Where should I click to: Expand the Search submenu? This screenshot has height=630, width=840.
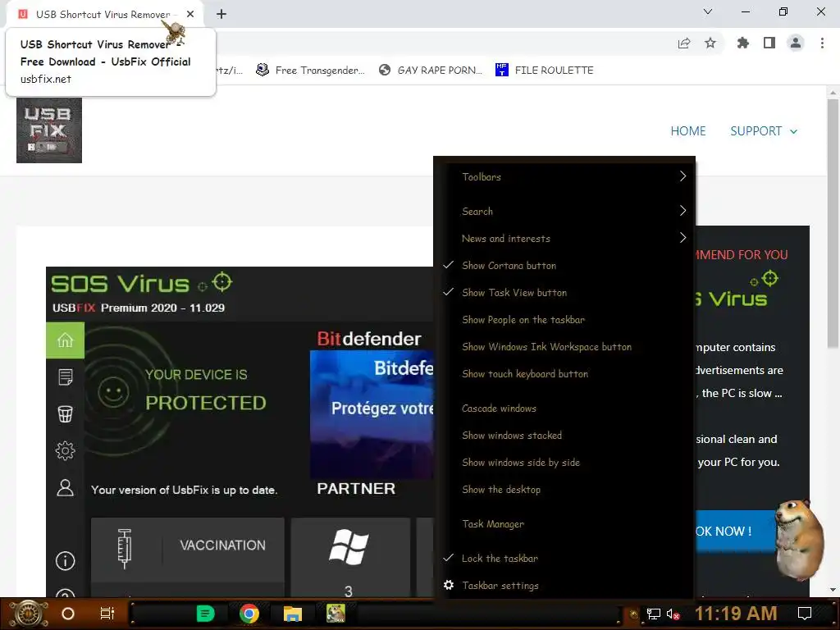tap(564, 211)
